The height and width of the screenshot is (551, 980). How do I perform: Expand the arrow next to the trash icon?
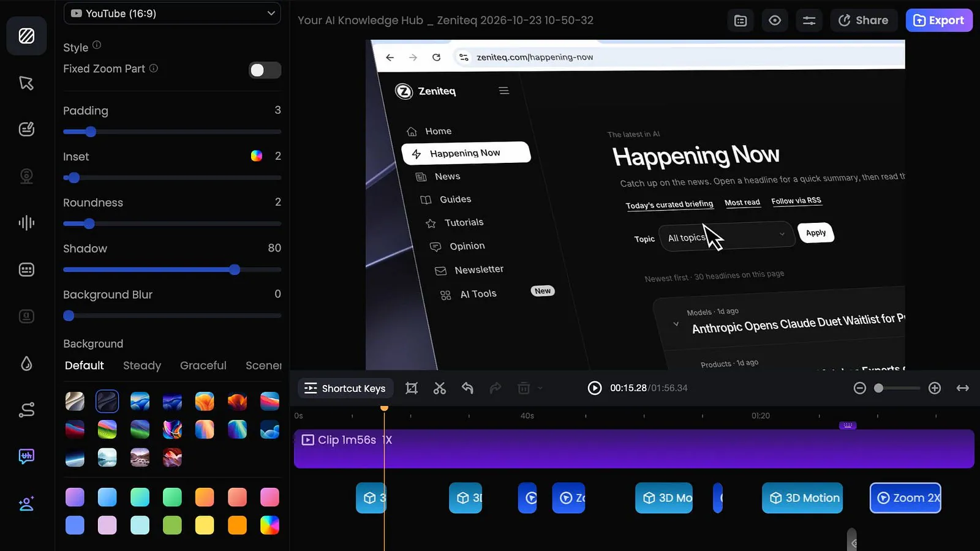540,388
